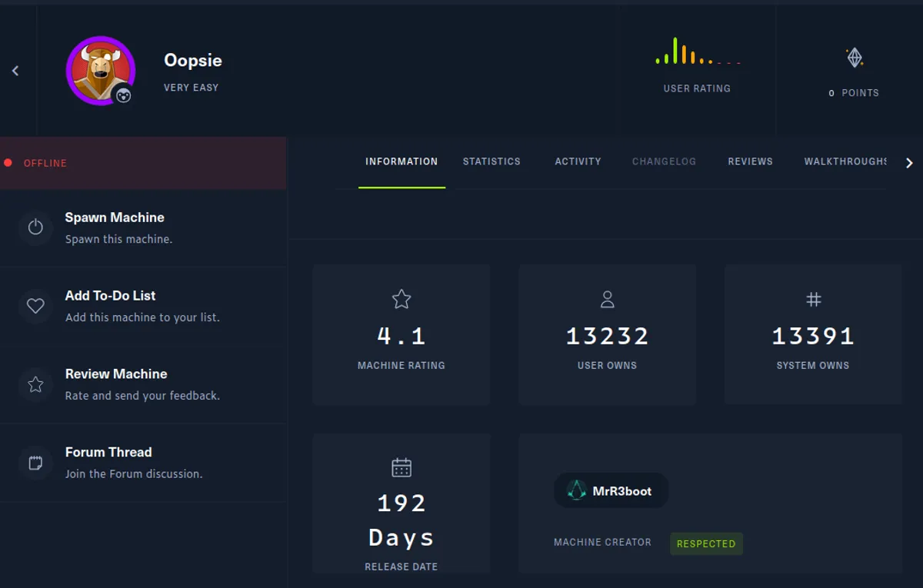
Task: Click the Oopsie machine avatar
Action: click(x=100, y=70)
